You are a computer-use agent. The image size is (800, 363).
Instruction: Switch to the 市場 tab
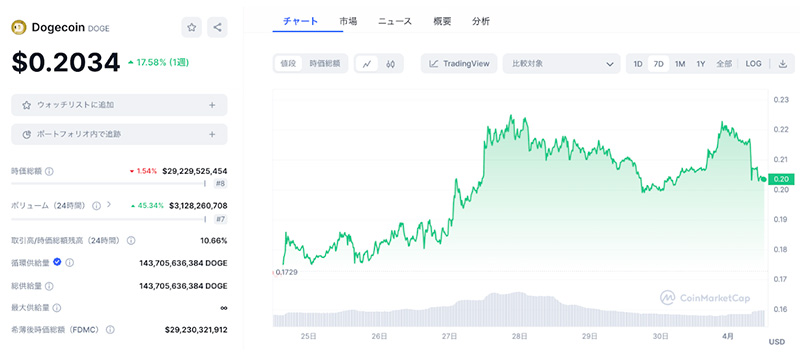[x=348, y=21]
